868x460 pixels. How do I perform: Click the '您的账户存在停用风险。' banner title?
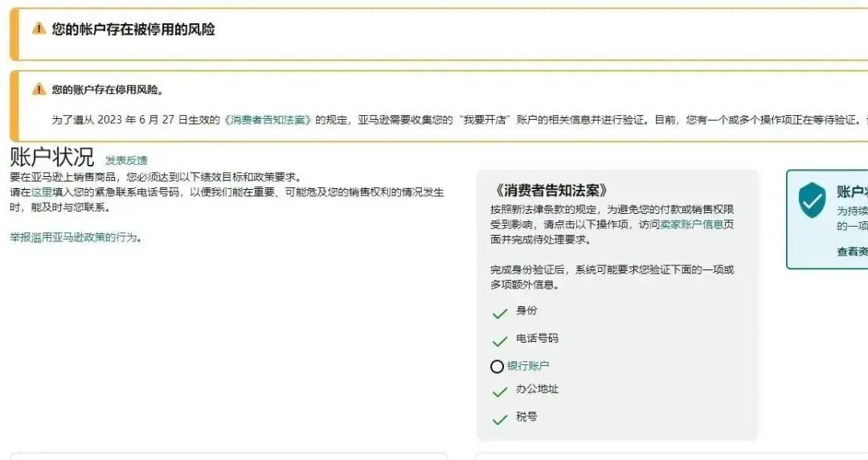click(108, 90)
